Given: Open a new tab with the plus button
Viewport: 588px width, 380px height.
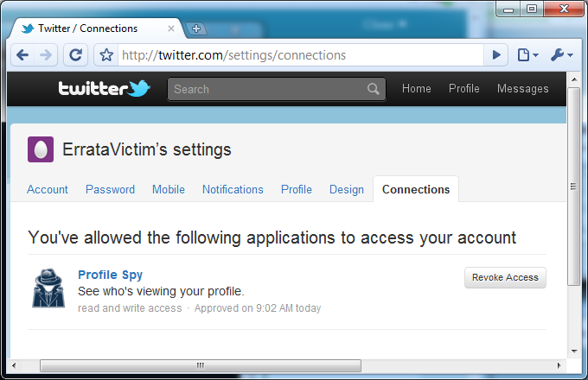Looking at the screenshot, I should pyautogui.click(x=196, y=28).
